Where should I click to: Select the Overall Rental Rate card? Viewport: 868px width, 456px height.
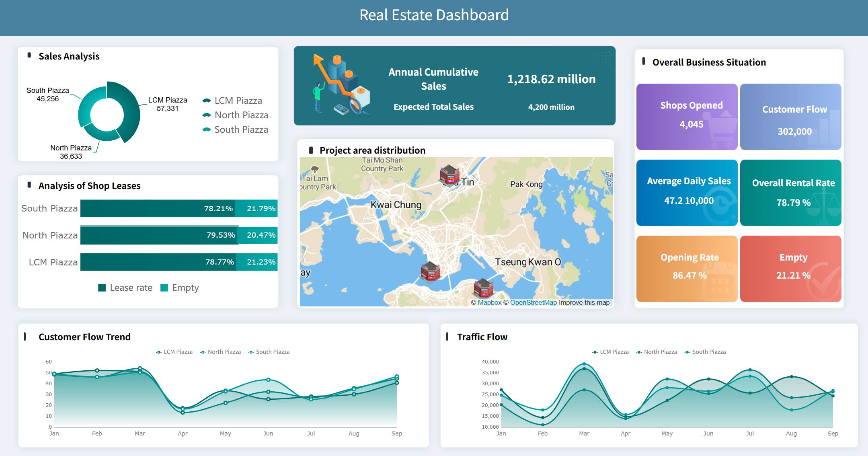(790, 193)
